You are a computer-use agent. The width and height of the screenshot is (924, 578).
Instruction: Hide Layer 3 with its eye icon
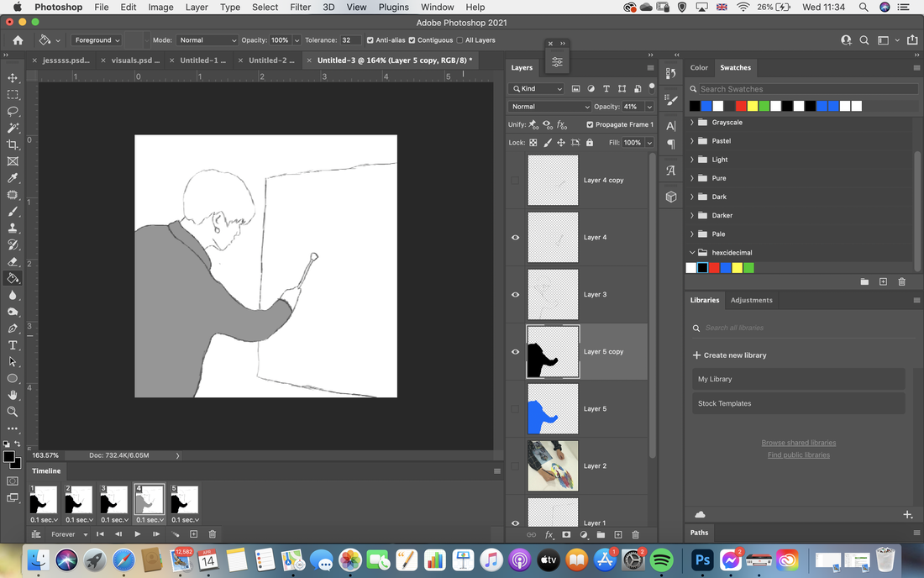tap(515, 295)
